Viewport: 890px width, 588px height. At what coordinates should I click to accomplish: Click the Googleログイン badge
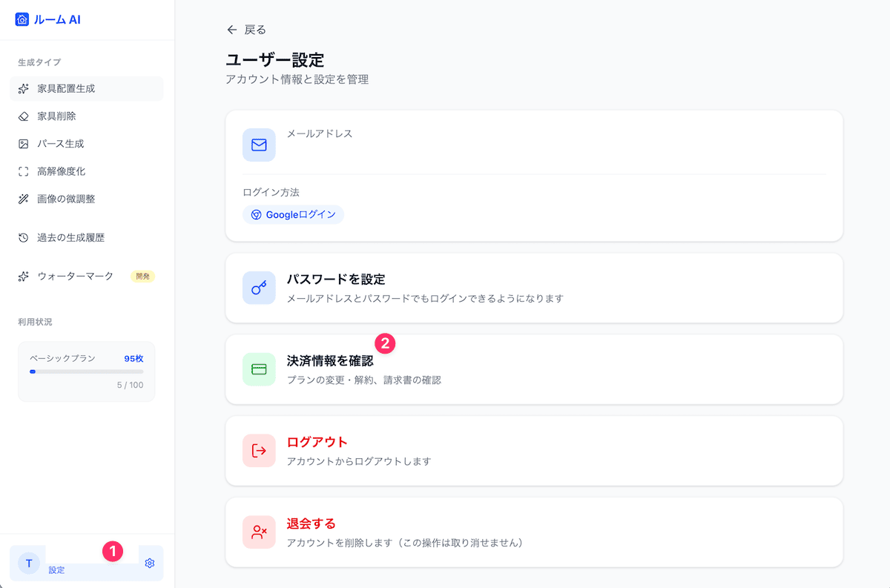pyautogui.click(x=293, y=215)
